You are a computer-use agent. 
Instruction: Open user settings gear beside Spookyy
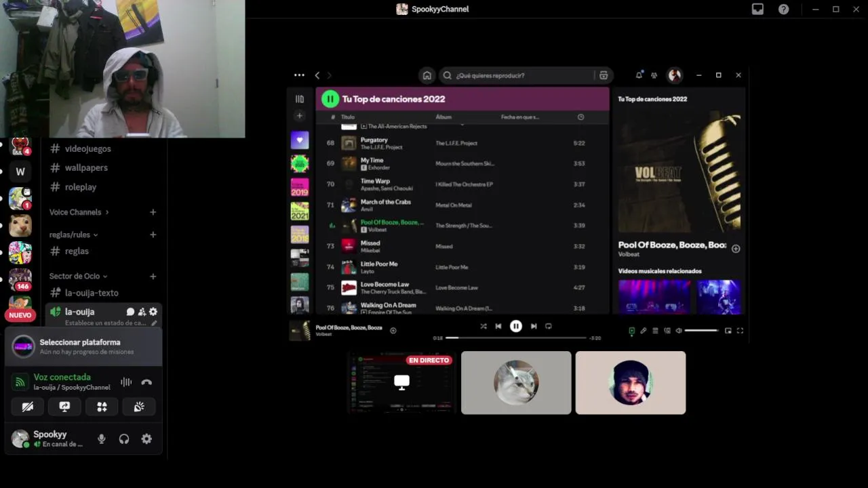click(146, 439)
